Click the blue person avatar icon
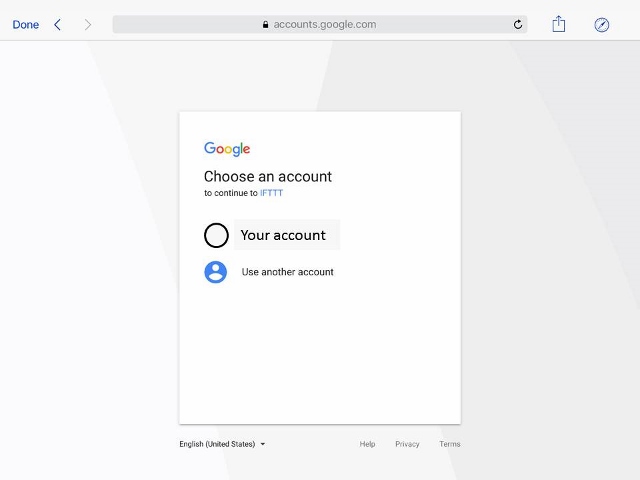The image size is (640, 480). tap(216, 272)
